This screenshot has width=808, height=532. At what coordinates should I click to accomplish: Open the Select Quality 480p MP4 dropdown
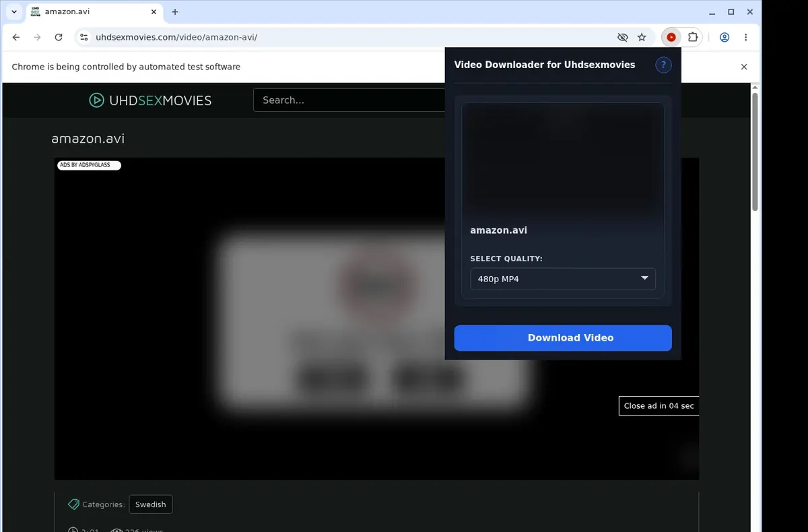563,279
